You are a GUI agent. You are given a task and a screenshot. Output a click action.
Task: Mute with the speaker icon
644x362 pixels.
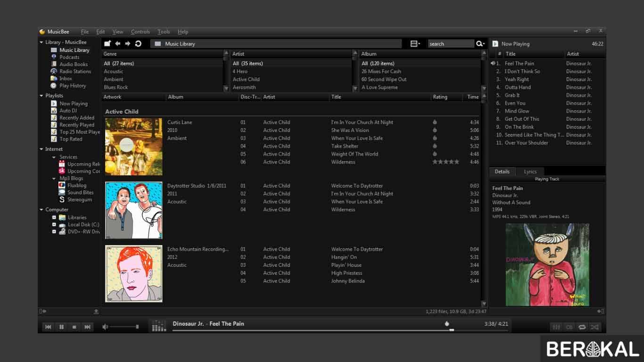point(105,327)
